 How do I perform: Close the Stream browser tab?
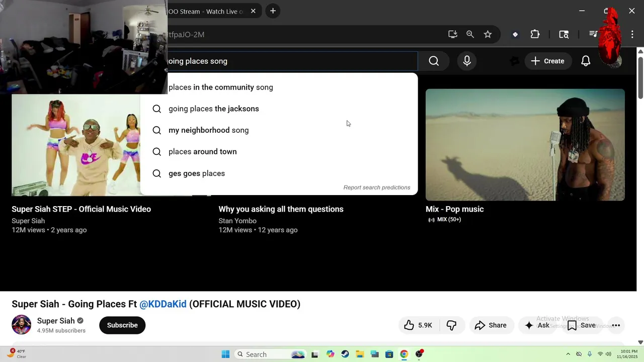(x=253, y=11)
